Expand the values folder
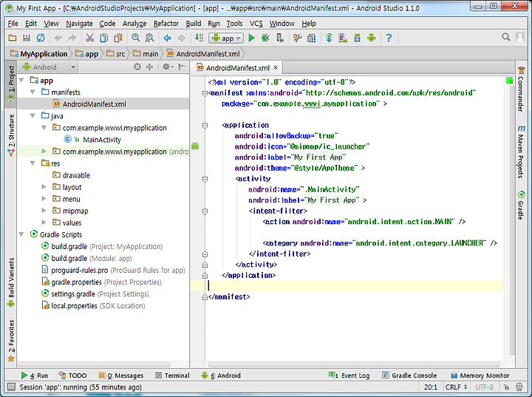This screenshot has width=532, height=397. click(x=44, y=223)
